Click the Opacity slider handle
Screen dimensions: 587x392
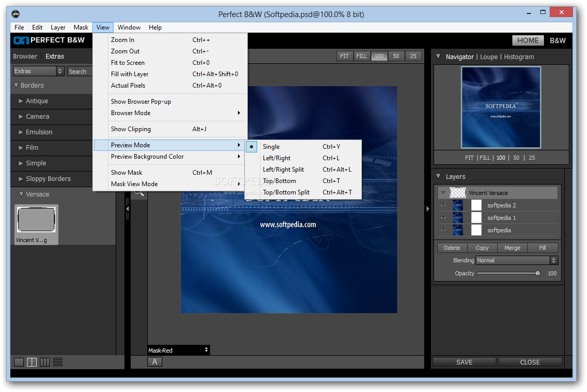pyautogui.click(x=538, y=273)
